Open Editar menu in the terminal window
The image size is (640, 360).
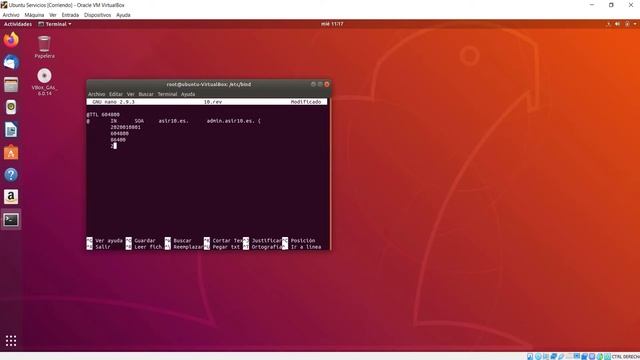pyautogui.click(x=116, y=94)
